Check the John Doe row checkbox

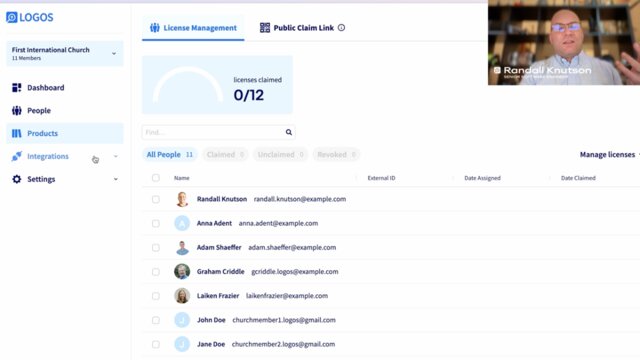(156, 320)
